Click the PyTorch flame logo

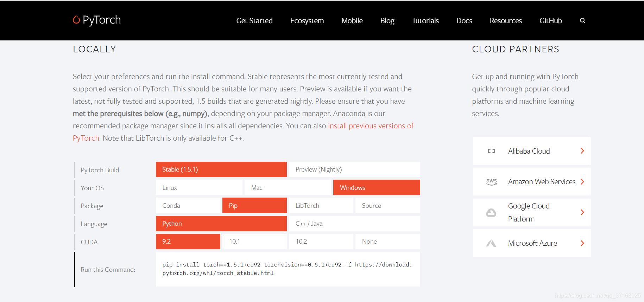[76, 20]
